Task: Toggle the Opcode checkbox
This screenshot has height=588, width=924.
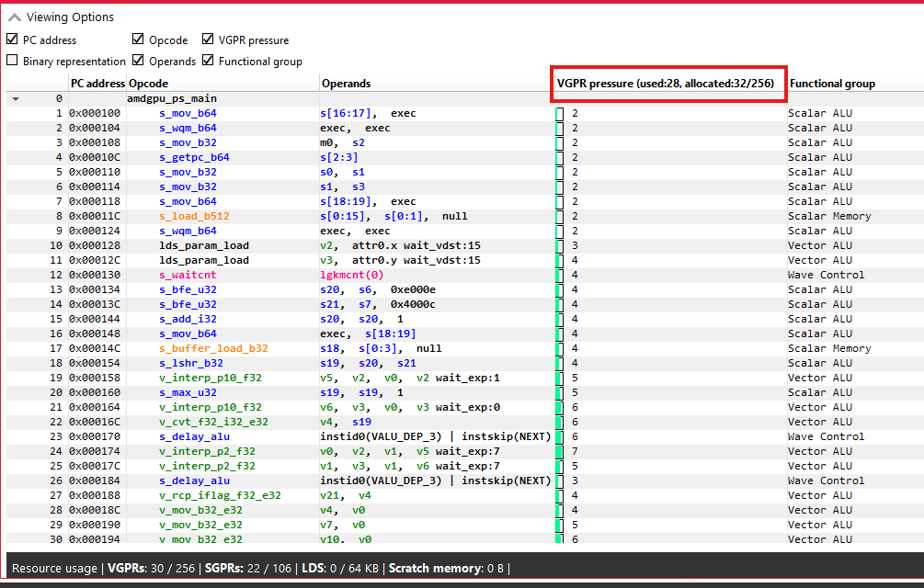Action: pos(138,40)
